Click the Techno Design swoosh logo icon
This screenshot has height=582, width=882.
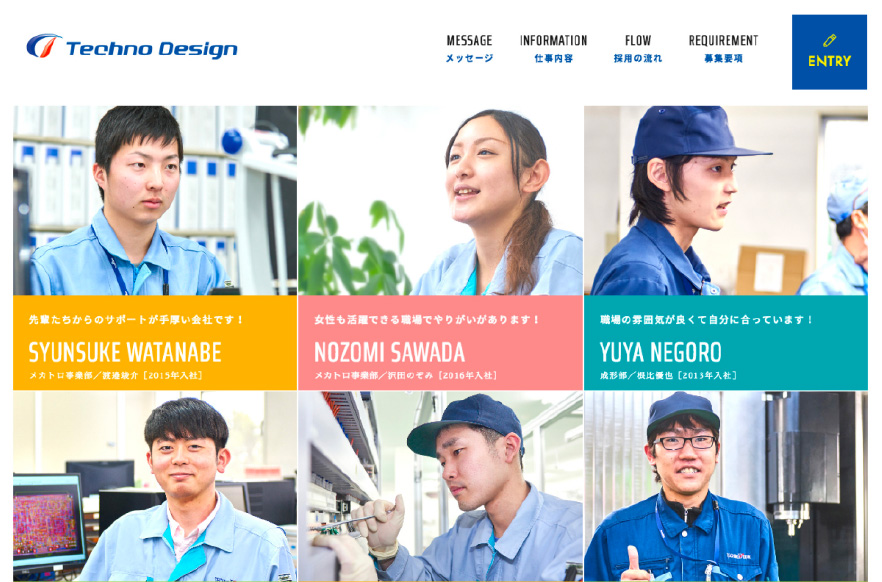click(x=44, y=46)
